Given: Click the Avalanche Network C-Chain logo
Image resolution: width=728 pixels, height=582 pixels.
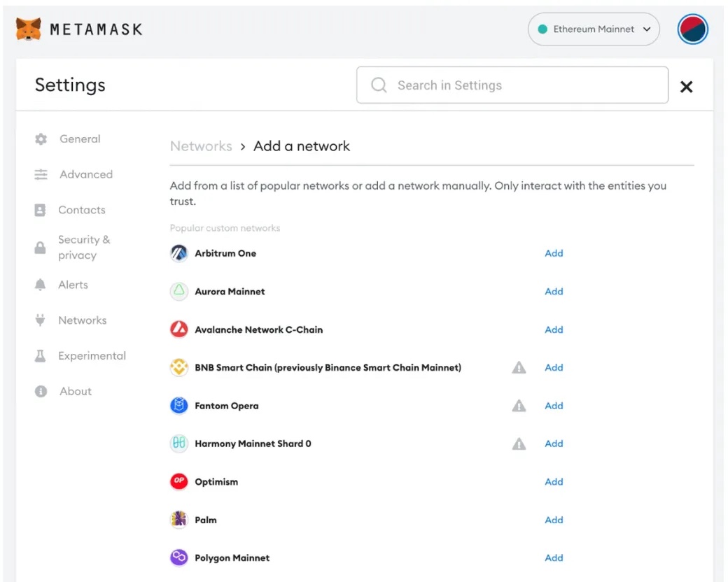Looking at the screenshot, I should click(179, 329).
